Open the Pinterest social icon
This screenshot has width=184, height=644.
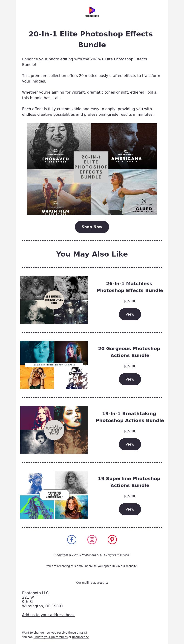tap(112, 539)
